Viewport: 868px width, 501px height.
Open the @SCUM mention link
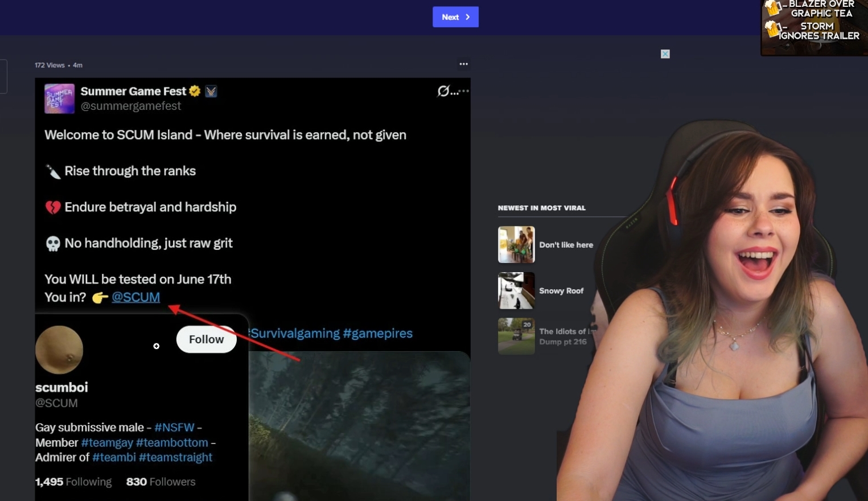point(135,297)
